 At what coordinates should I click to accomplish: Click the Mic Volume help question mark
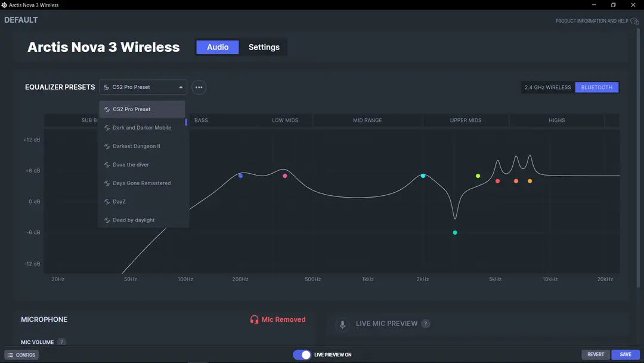pyautogui.click(x=61, y=342)
